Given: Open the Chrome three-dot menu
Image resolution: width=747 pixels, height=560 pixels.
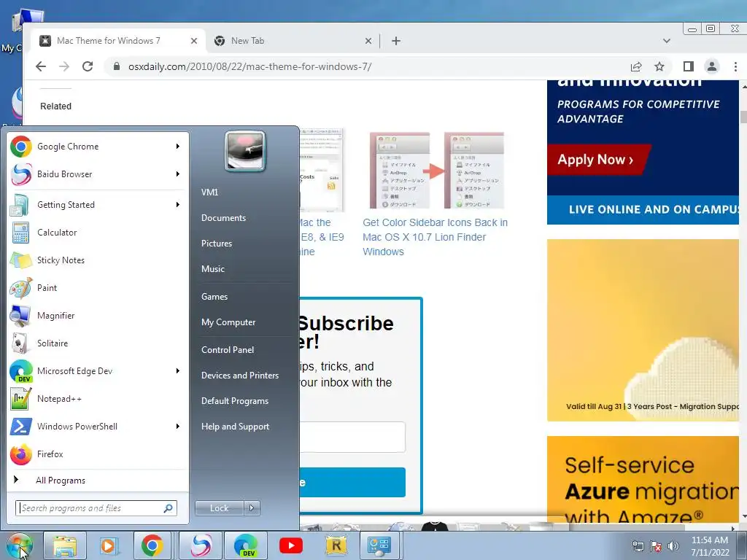Looking at the screenshot, I should pyautogui.click(x=735, y=66).
